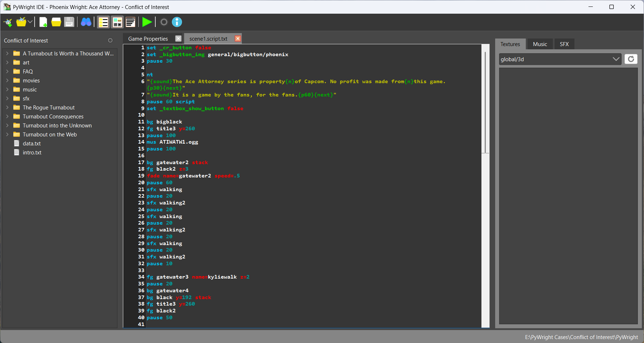The height and width of the screenshot is (343, 644).
Task: Open the settings gear icon
Action: click(x=164, y=22)
